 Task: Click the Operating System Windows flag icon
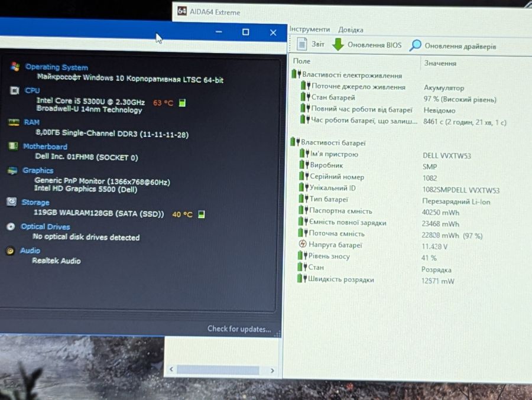pos(15,67)
